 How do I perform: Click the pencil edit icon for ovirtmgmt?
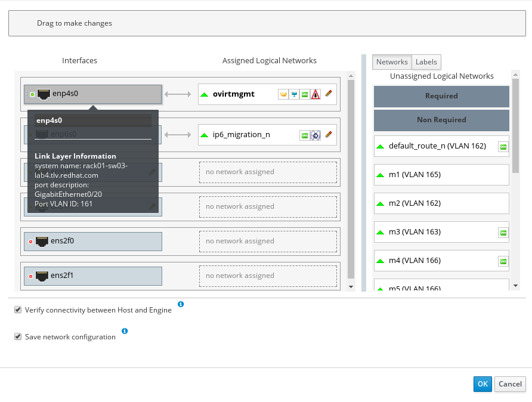click(329, 94)
